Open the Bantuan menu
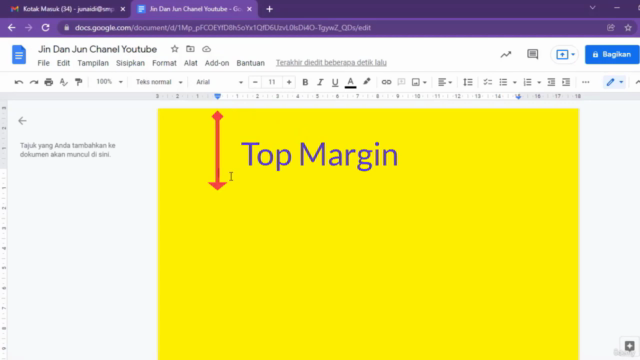The height and width of the screenshot is (360, 640). pos(251,63)
